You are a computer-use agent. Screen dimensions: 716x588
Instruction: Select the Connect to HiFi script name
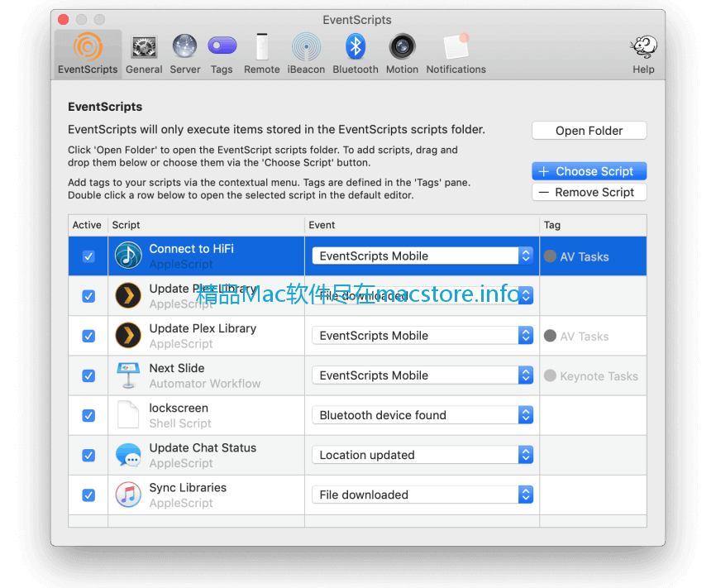point(191,249)
